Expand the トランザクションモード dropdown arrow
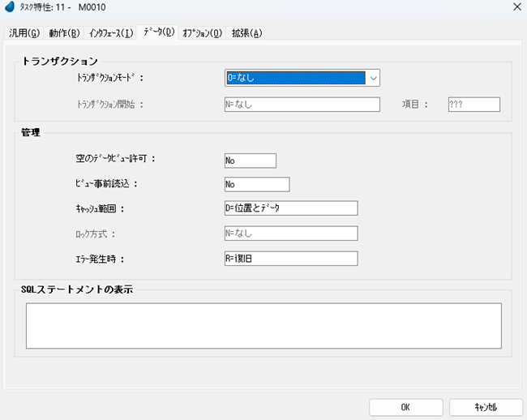The image size is (527, 420). point(373,78)
